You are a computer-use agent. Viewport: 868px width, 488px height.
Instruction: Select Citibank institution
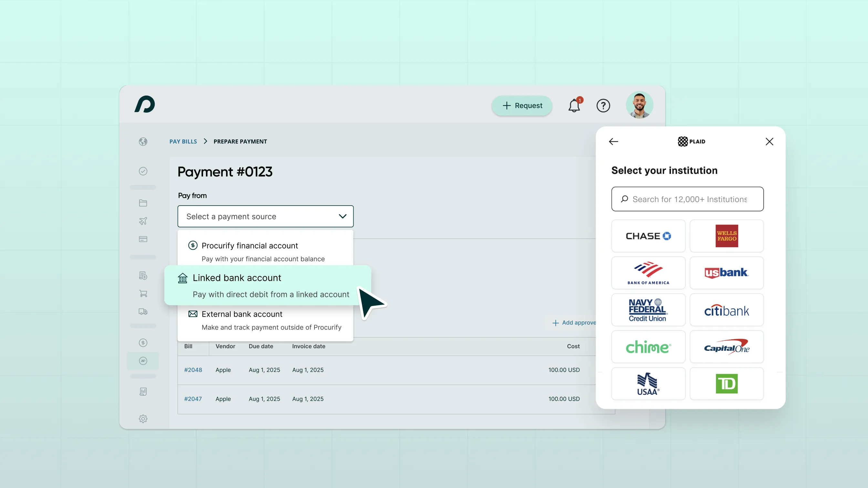727,310
